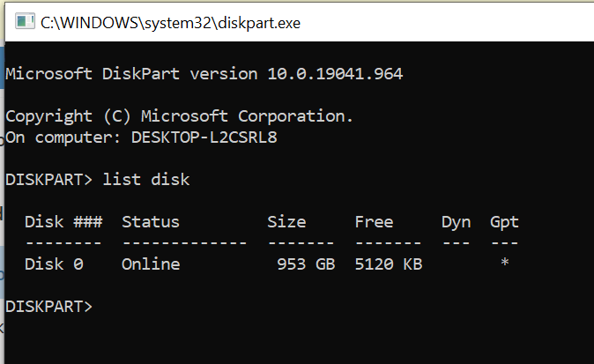Viewport: 594px width, 364px height.
Task: Select the Disk 0 row label
Action: pos(54,264)
